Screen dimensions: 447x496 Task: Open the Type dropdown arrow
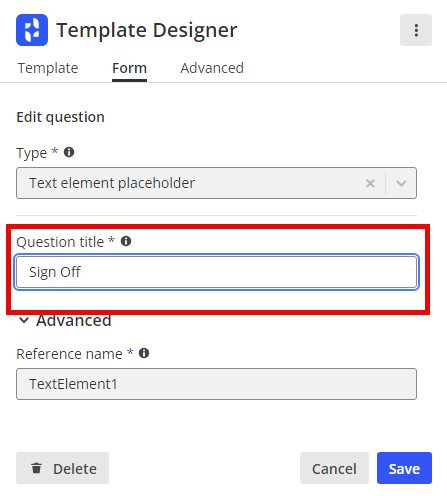[x=401, y=183]
